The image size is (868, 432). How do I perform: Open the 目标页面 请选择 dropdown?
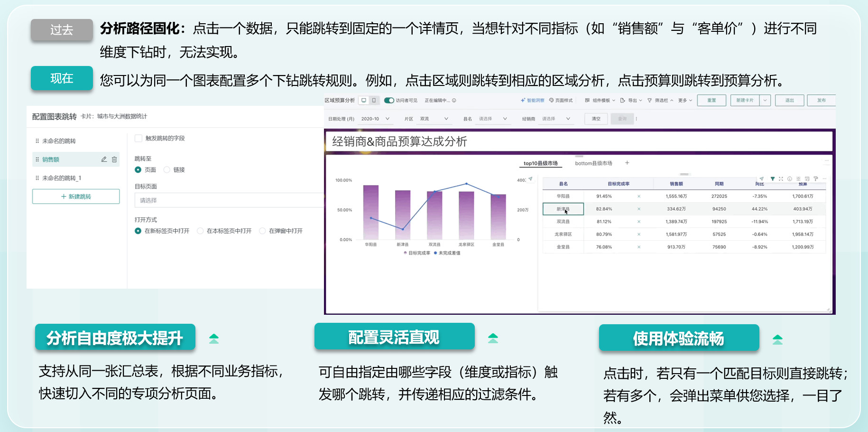(229, 200)
